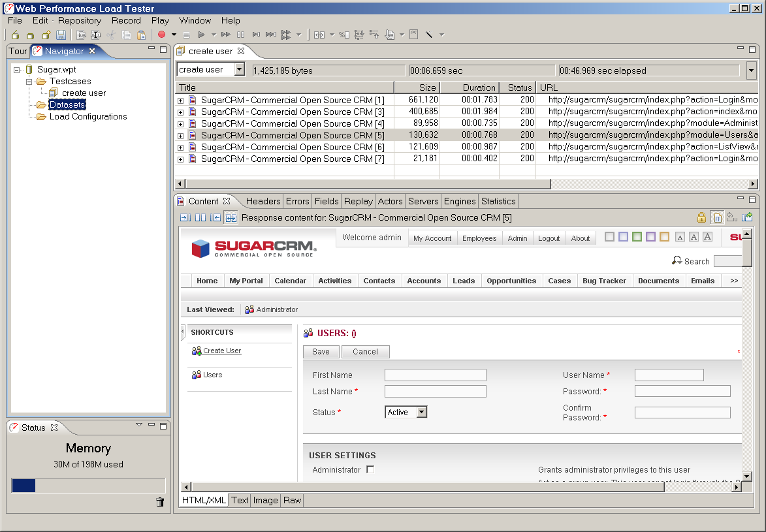Viewport: 766px width, 532px height.
Task: Select the green theme color swatch
Action: pyautogui.click(x=637, y=237)
